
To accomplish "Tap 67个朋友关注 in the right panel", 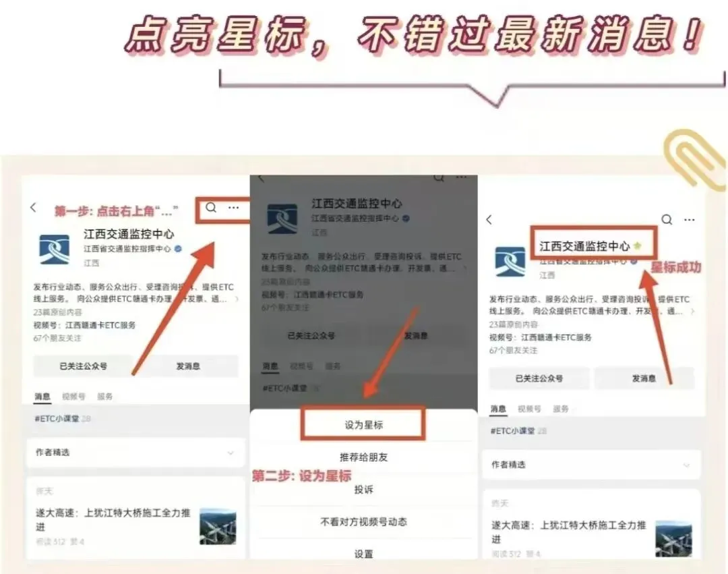I will (513, 350).
